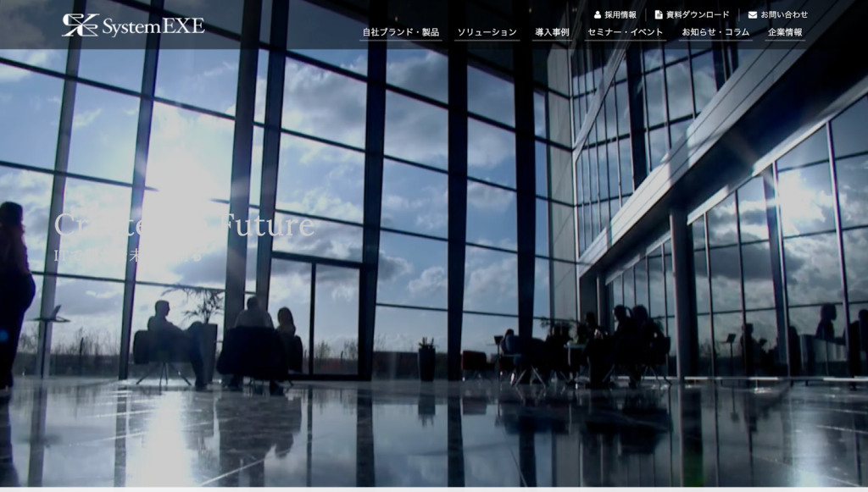Image resolution: width=868 pixels, height=492 pixels.
Task: Open the セミナー・イベント menu
Action: 626,32
